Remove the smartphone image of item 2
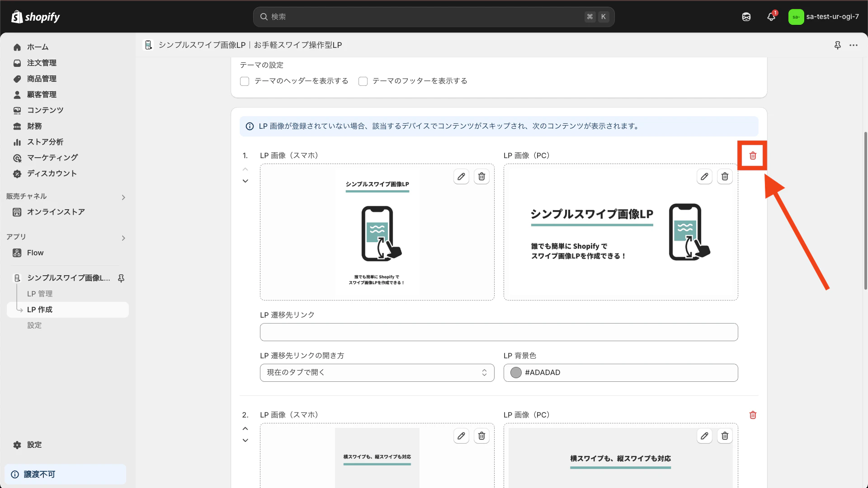Viewport: 868px width, 488px height. [x=481, y=436]
